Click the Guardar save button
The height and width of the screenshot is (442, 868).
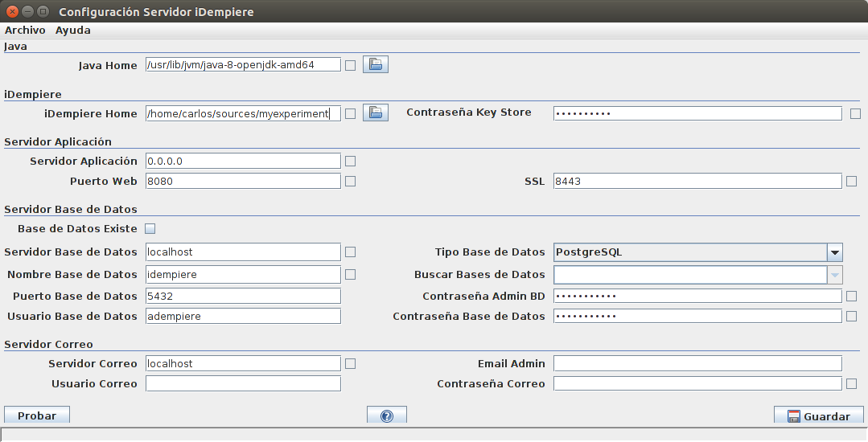[x=818, y=416]
